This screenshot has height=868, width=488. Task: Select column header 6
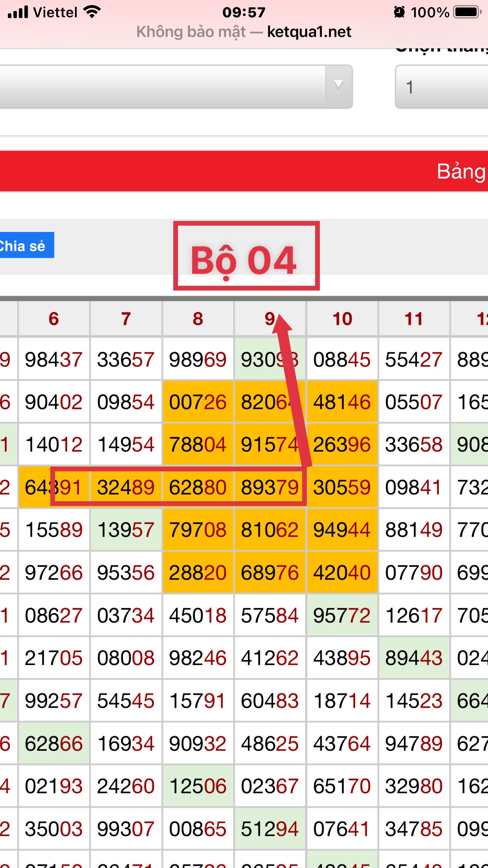[x=54, y=319]
